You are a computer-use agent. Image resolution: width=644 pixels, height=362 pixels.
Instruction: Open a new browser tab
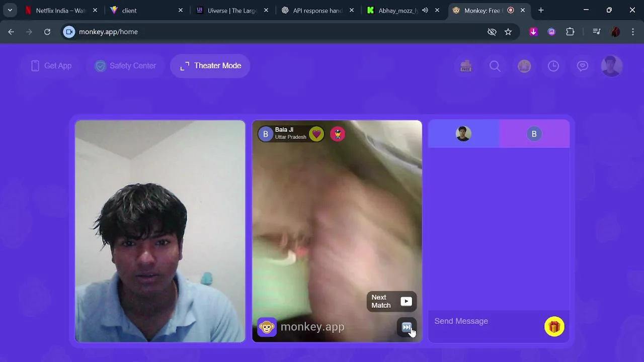coord(541,10)
